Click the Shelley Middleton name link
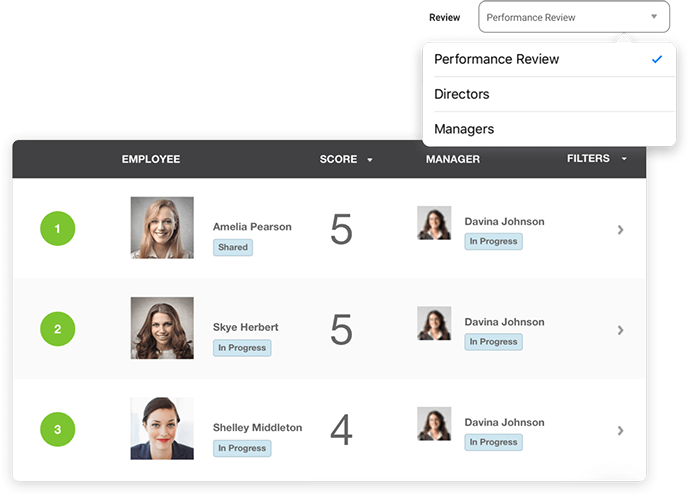The image size is (690, 496). [257, 427]
